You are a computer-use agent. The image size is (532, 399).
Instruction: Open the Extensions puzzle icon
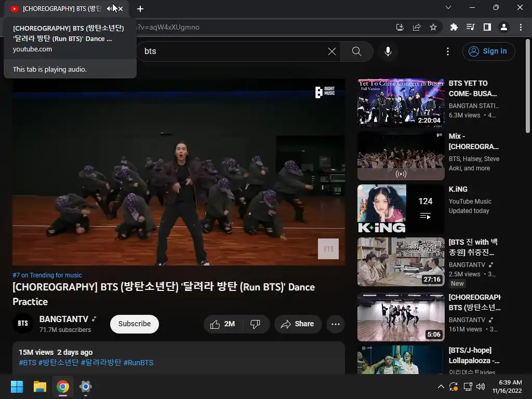pyautogui.click(x=454, y=27)
